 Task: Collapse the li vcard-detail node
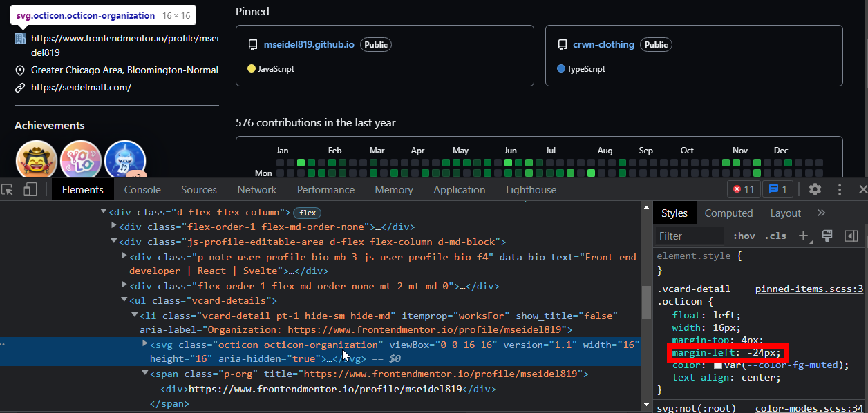(135, 316)
